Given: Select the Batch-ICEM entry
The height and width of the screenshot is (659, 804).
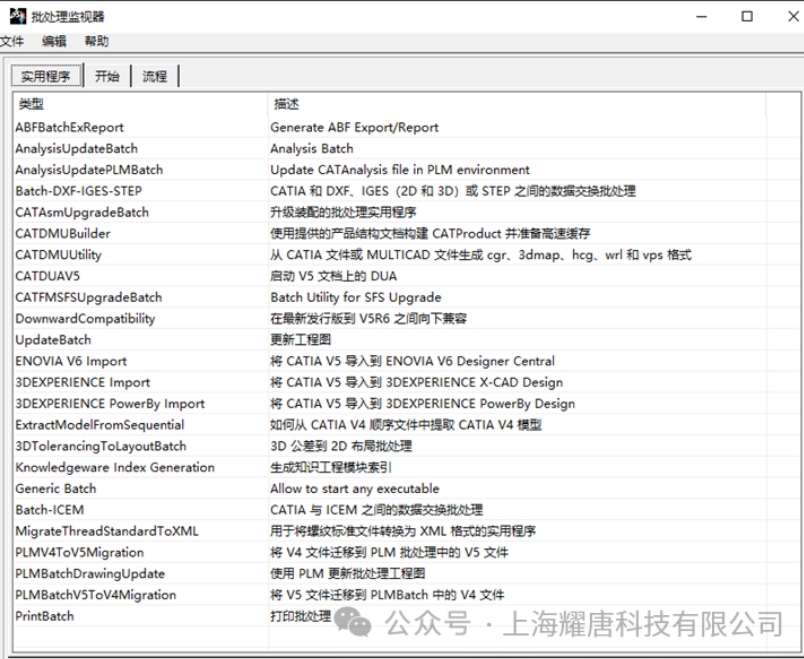Looking at the screenshot, I should pyautogui.click(x=50, y=510).
